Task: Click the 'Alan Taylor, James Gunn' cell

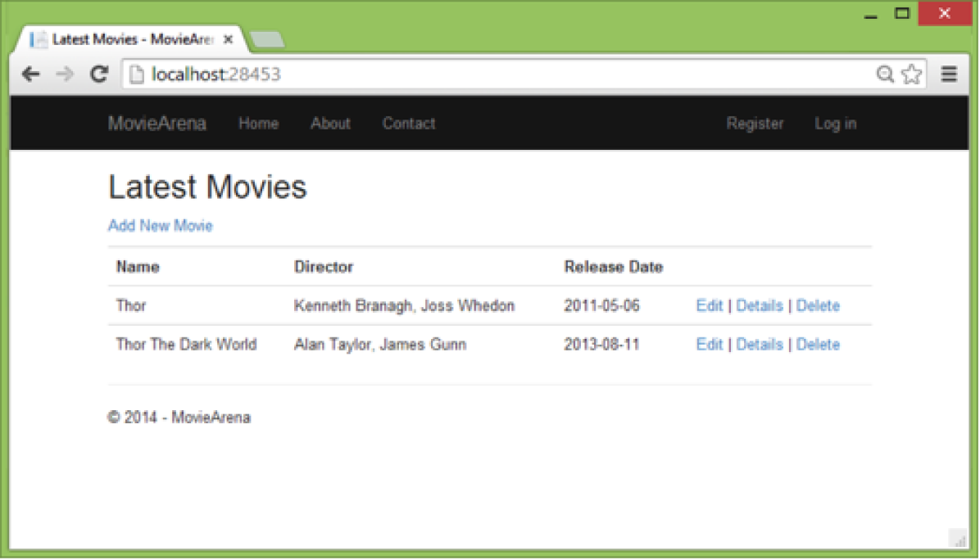Action: (380, 344)
